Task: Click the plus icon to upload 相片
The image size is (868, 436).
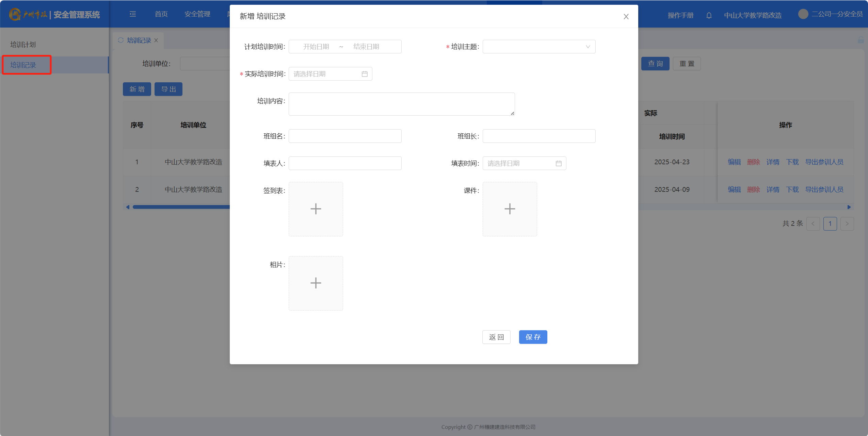Action: pos(316,283)
